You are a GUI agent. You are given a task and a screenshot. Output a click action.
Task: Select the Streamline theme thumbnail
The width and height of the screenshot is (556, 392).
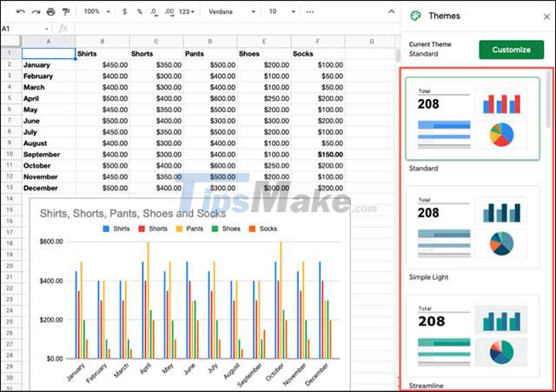(x=473, y=336)
